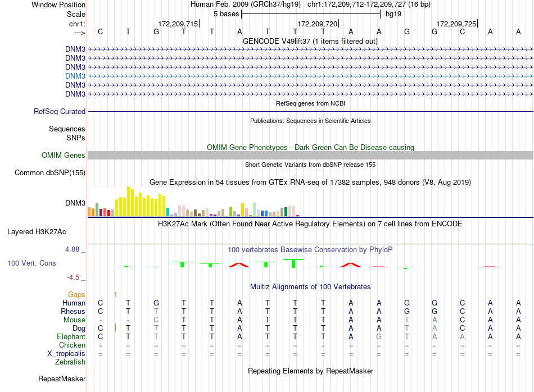Click the G base in Elephant row
The width and height of the screenshot is (534, 392).
[x=379, y=336]
